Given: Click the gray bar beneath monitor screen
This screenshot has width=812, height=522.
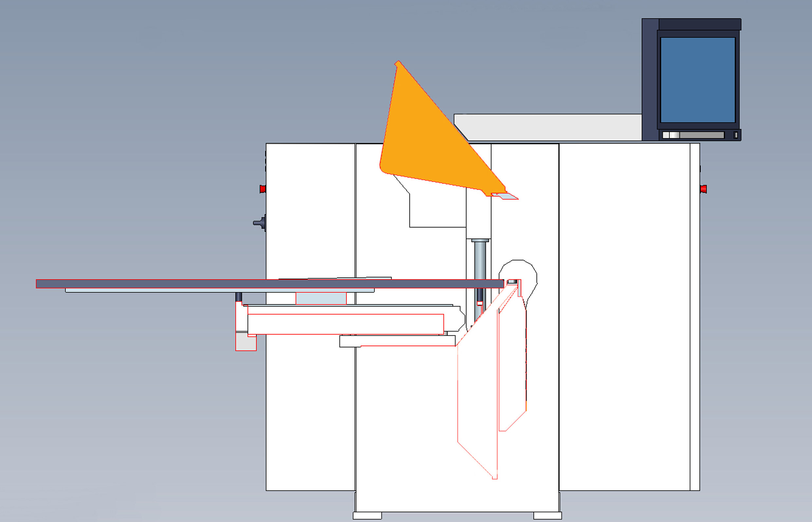Looking at the screenshot, I should [x=702, y=135].
